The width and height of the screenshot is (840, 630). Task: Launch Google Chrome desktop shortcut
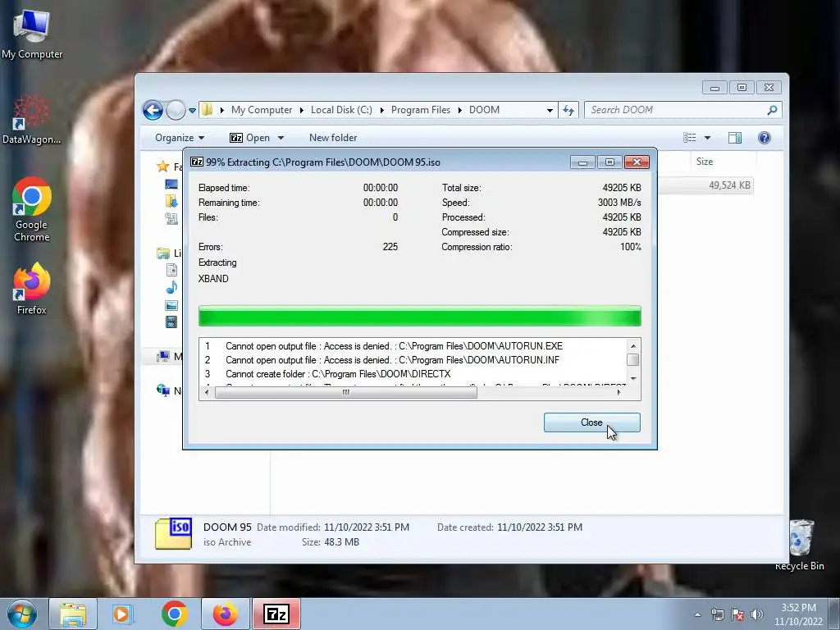pos(32,209)
